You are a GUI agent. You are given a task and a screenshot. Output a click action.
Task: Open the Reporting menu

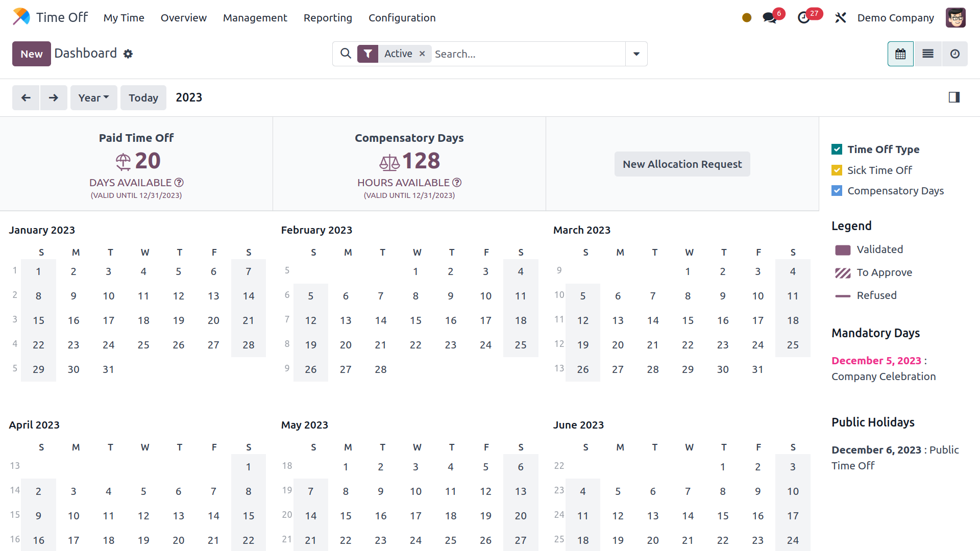tap(328, 17)
